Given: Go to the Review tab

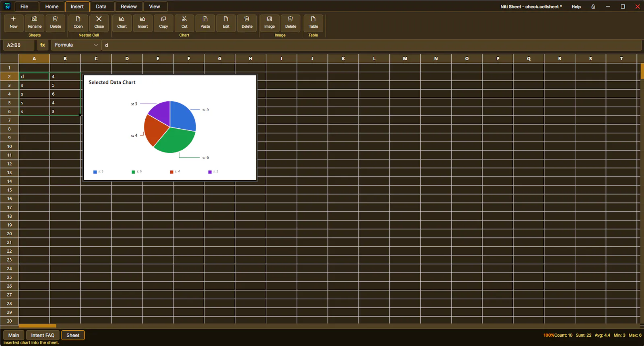Looking at the screenshot, I should [129, 6].
